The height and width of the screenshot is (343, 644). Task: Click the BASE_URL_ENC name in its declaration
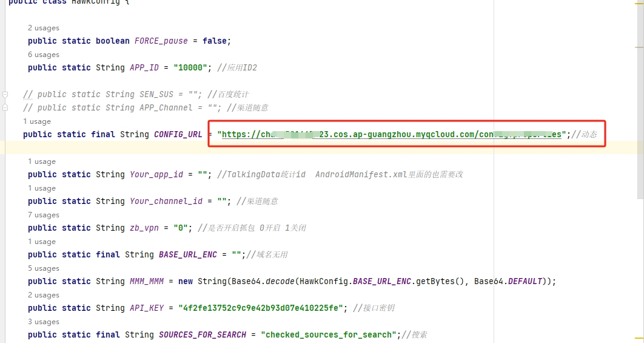[188, 255]
